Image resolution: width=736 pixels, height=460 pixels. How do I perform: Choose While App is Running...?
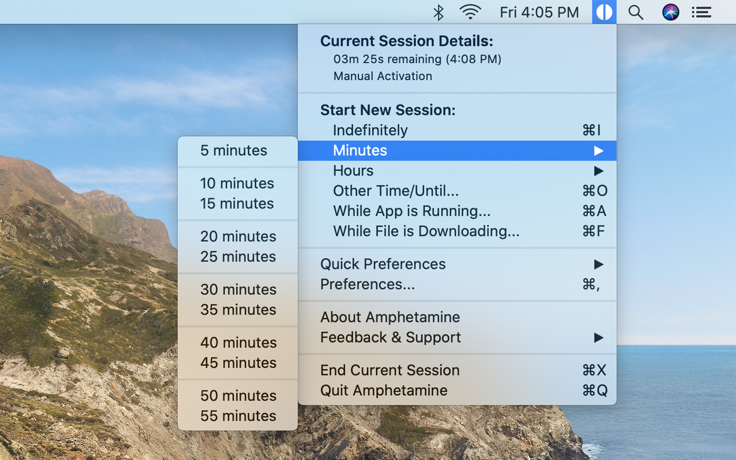click(x=457, y=211)
